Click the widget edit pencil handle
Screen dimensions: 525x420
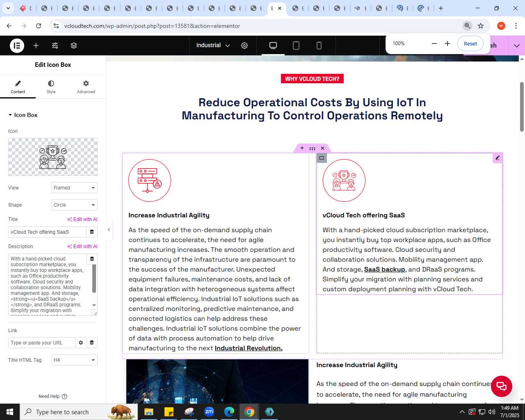click(x=498, y=158)
